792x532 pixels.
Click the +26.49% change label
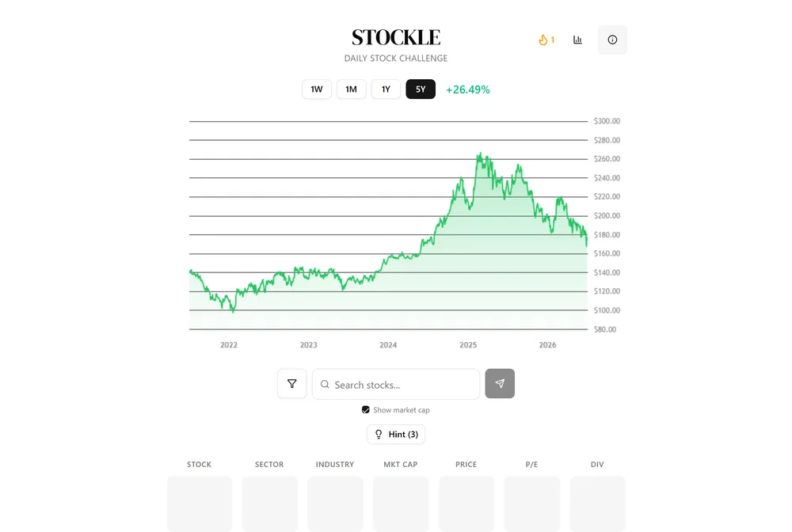[468, 89]
